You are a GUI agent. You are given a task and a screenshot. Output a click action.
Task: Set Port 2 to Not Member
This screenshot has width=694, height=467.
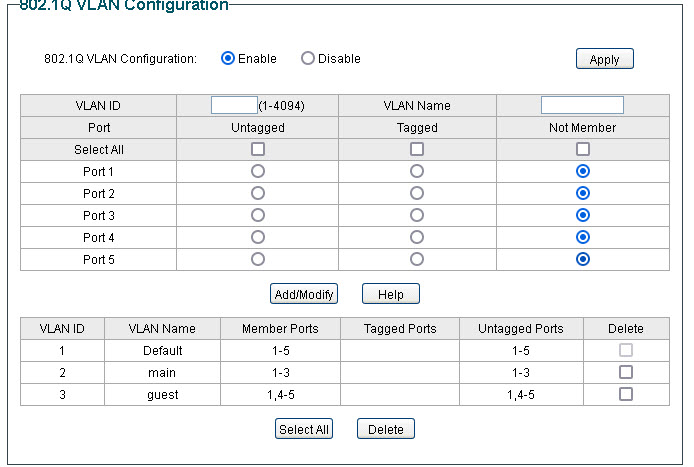coord(582,193)
